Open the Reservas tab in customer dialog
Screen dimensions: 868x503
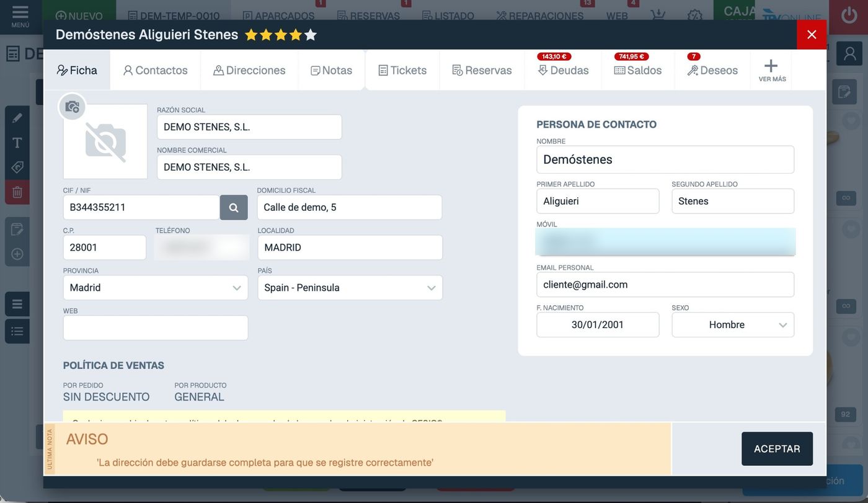482,70
